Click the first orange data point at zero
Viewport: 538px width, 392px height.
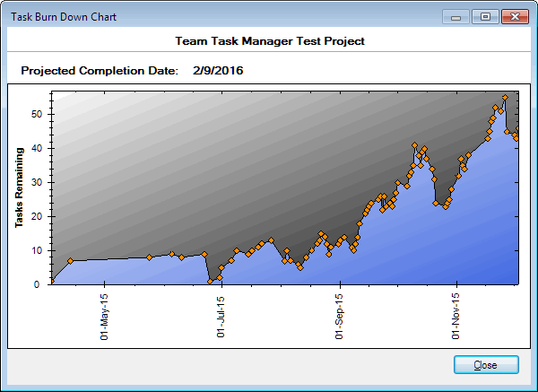click(x=52, y=281)
